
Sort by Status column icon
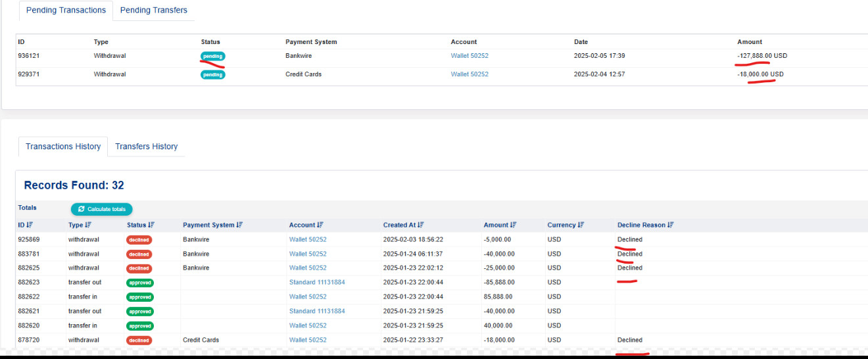click(x=151, y=225)
